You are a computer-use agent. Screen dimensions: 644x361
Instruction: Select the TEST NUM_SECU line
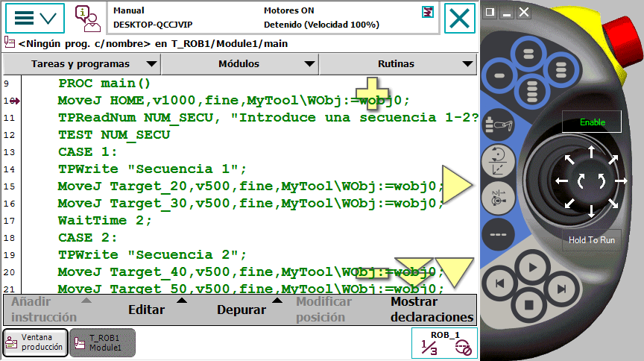114,135
